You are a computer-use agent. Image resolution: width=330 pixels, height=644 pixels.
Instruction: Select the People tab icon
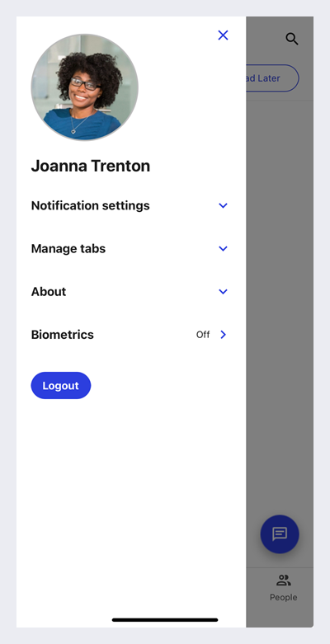(x=284, y=581)
